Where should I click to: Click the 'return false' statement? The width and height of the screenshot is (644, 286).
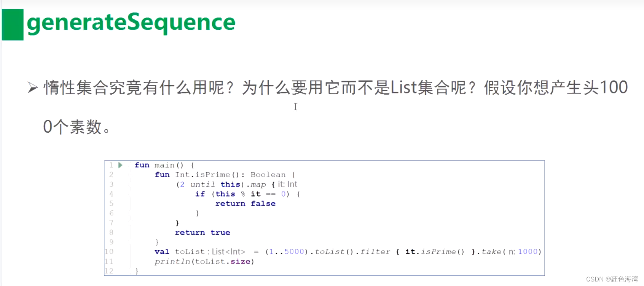245,203
